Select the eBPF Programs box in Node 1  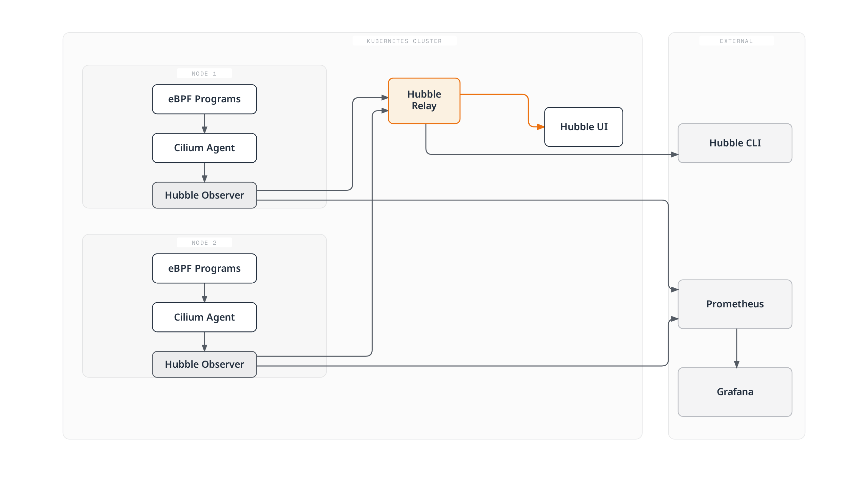[x=204, y=99]
